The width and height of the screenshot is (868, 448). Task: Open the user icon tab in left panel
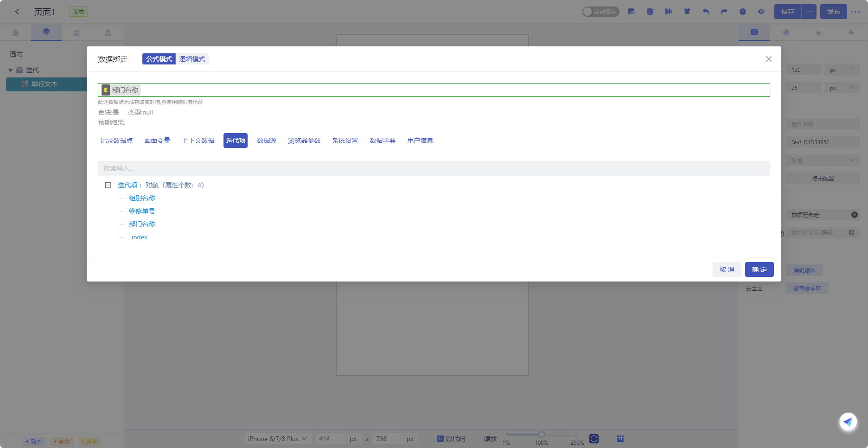[108, 32]
